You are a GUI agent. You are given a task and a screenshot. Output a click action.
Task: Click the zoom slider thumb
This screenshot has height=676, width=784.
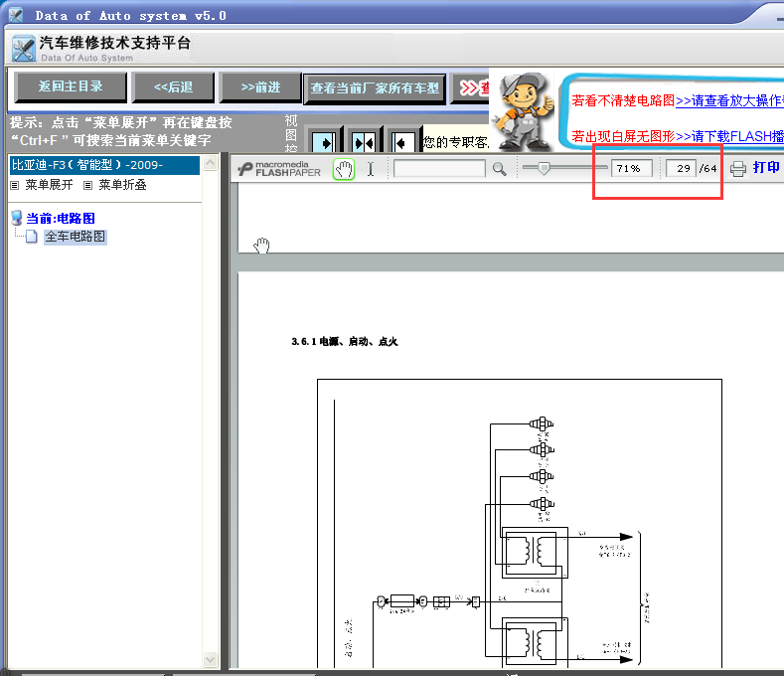coord(544,169)
